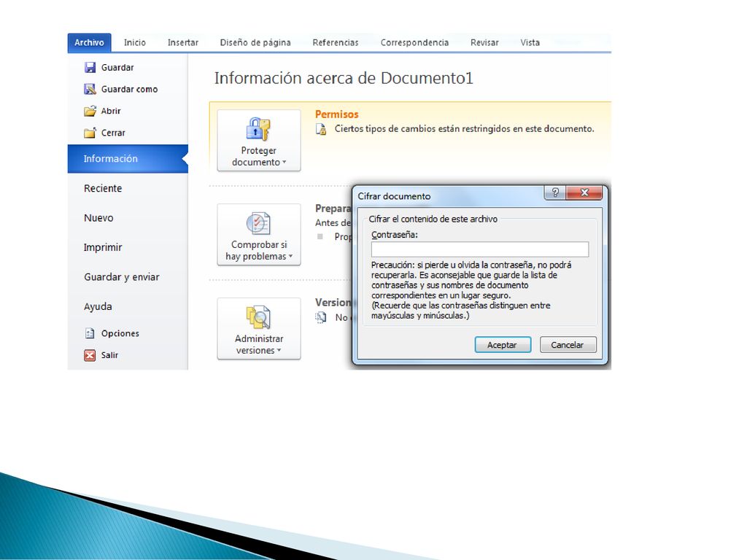Click Guardar in the sidebar
This screenshot has height=560, width=747.
(117, 68)
